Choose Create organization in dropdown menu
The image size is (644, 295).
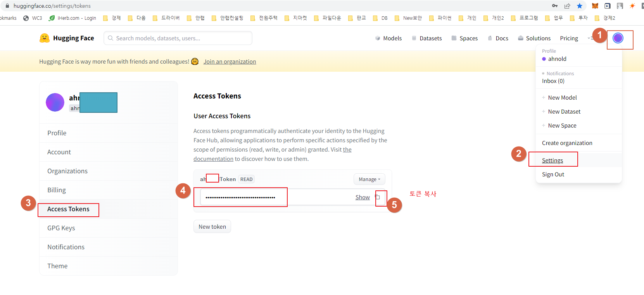click(579, 143)
